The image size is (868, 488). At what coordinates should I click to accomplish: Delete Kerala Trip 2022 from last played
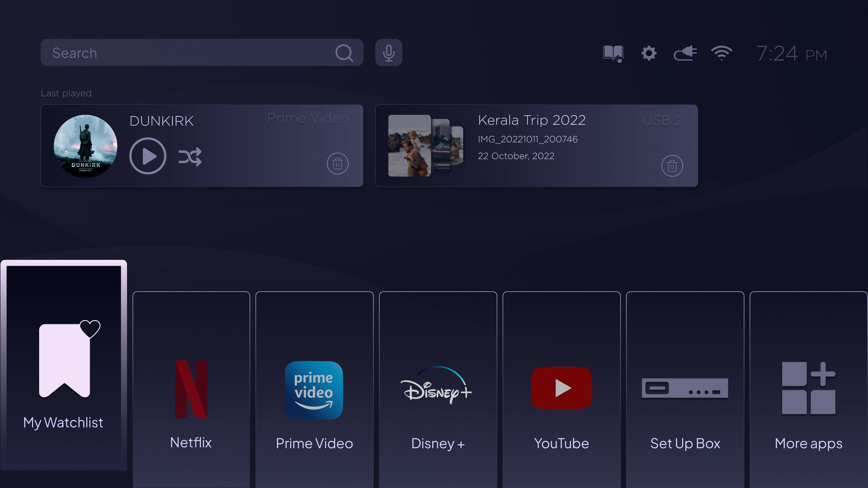tap(672, 166)
